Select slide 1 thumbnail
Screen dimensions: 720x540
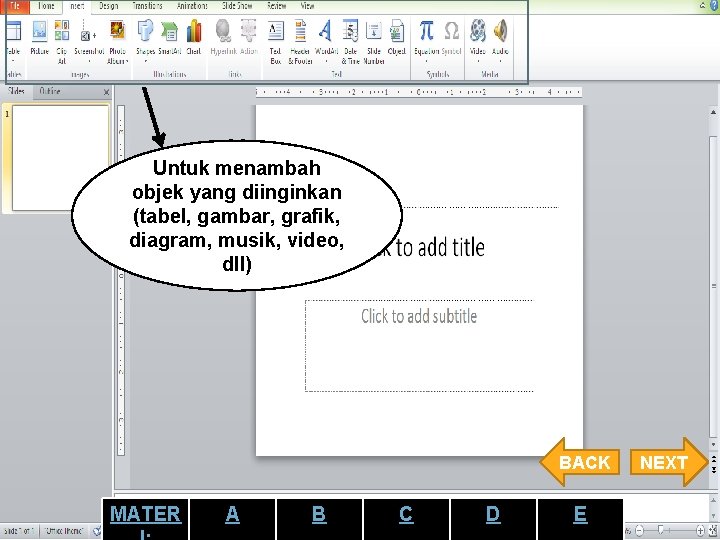click(60, 157)
